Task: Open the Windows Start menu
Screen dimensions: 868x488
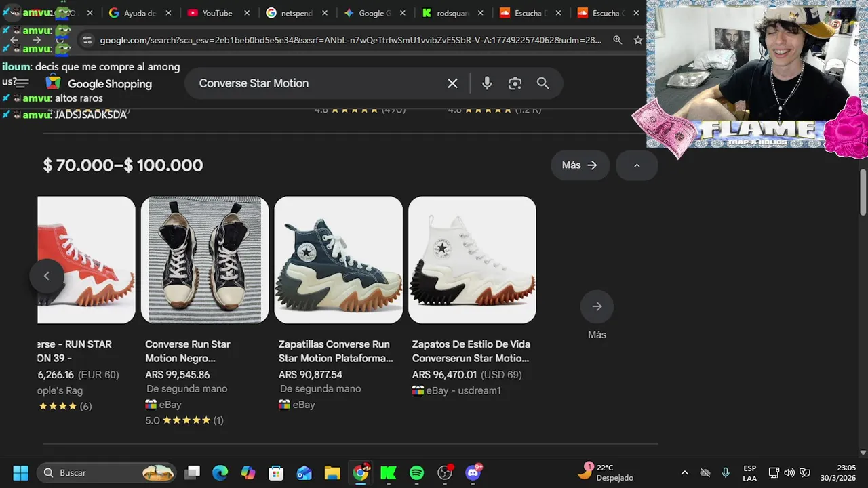Action: tap(21, 472)
